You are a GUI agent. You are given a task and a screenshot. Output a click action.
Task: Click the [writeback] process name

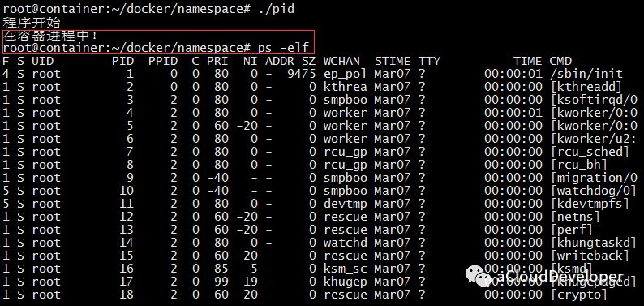pos(590,256)
